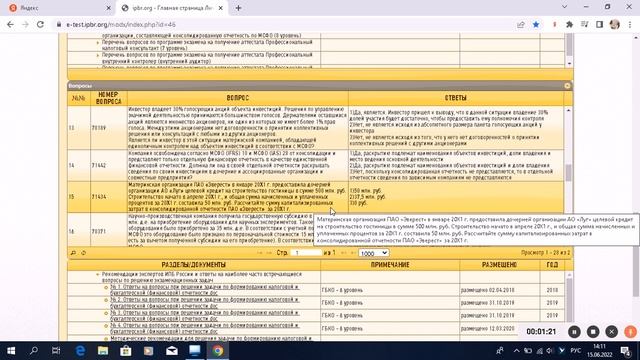Expand Профессиональный налоговый консультант (7 уровень) item

tap(98, 42)
